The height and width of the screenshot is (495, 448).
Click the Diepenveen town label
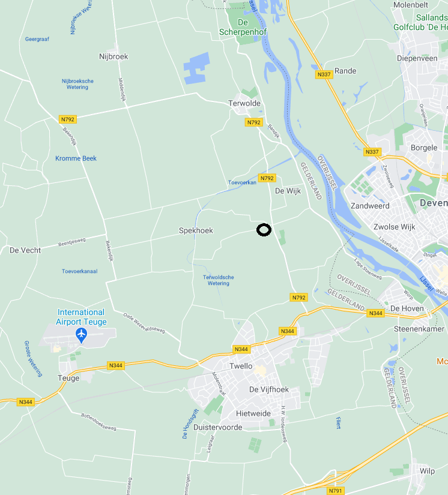tap(417, 58)
